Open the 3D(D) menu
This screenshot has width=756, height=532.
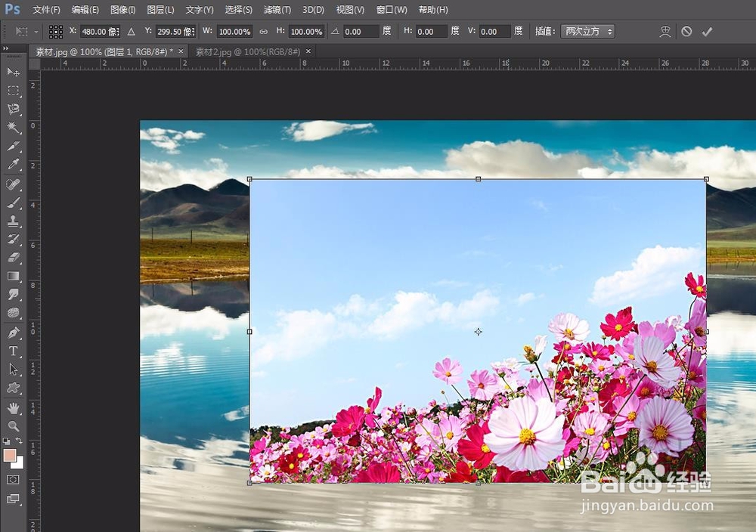click(314, 10)
